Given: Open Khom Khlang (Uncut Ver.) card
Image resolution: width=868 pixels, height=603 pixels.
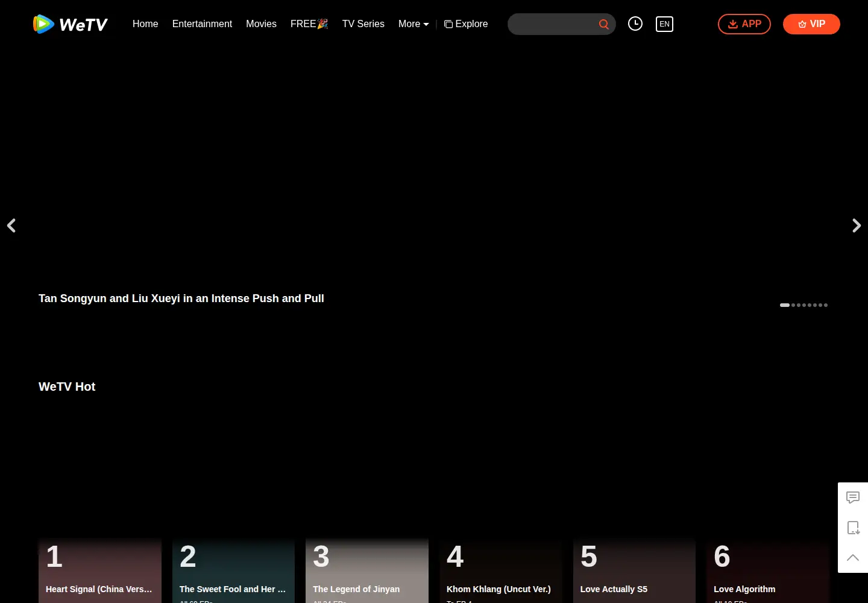Looking at the screenshot, I should point(501,571).
